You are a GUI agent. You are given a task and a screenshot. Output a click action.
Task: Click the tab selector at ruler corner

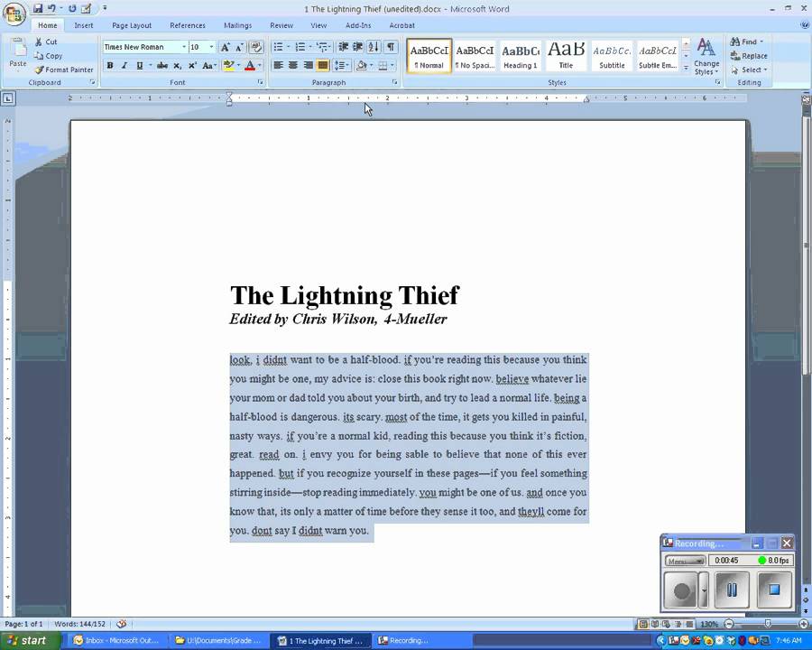click(x=8, y=98)
